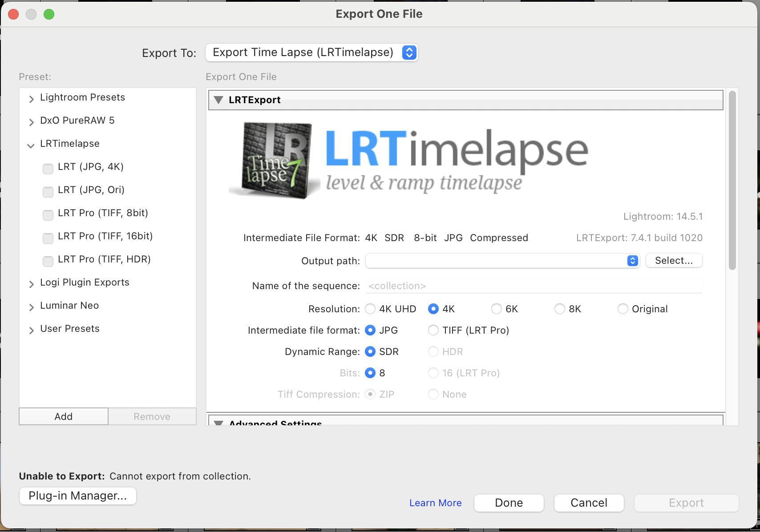Collapse the LRTimelapse preset group
This screenshot has height=532, width=760.
(x=31, y=145)
